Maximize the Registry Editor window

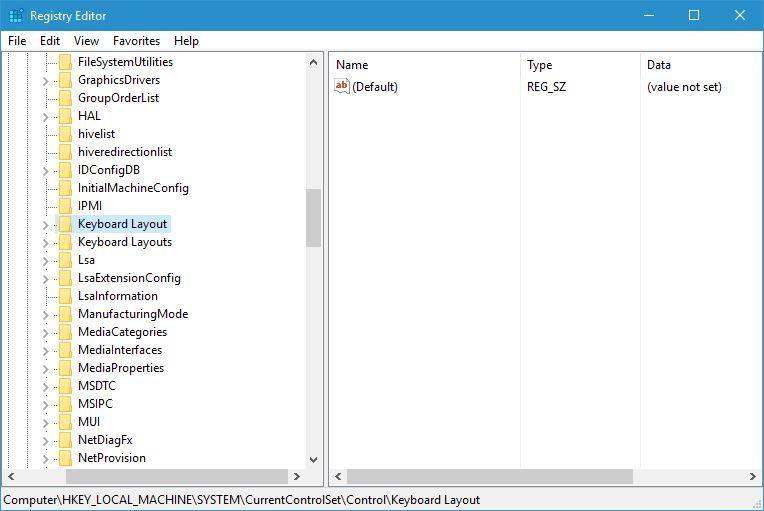(x=694, y=15)
